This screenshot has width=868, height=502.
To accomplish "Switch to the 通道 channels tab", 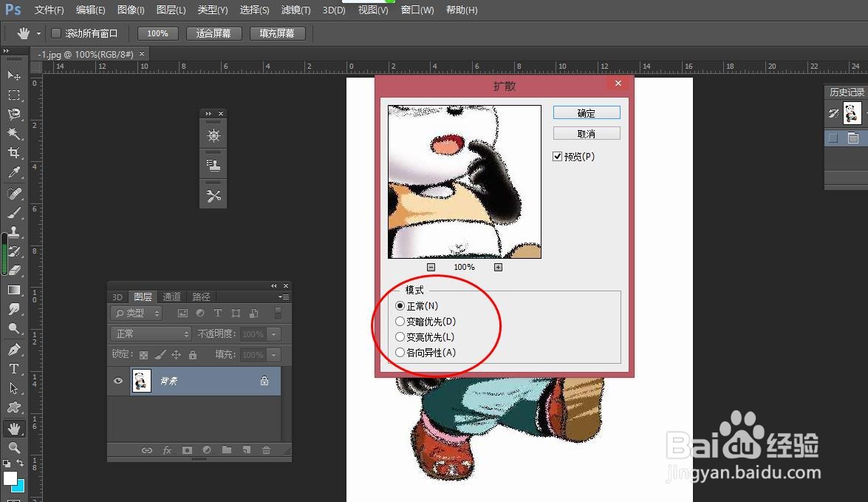I will (171, 296).
